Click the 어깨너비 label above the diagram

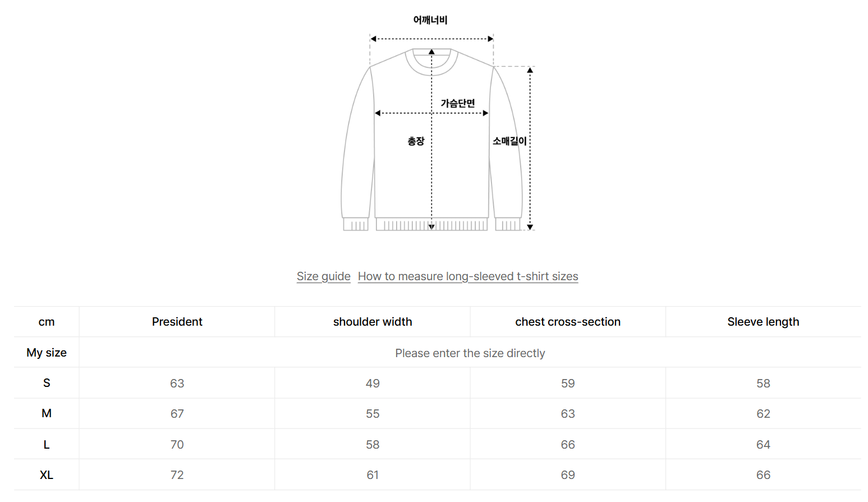coord(430,20)
